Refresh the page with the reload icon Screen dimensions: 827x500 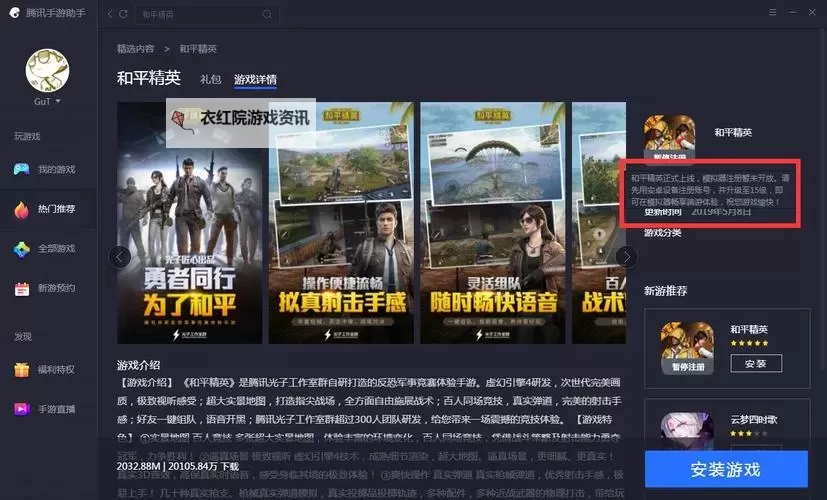(123, 14)
